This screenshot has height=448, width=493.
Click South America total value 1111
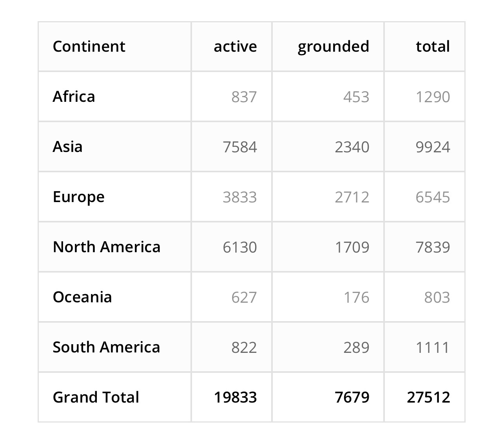[x=433, y=348]
